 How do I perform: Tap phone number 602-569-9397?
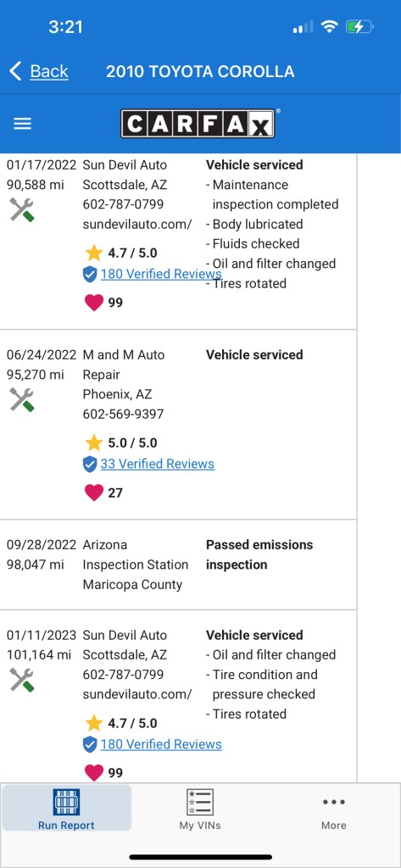[124, 414]
